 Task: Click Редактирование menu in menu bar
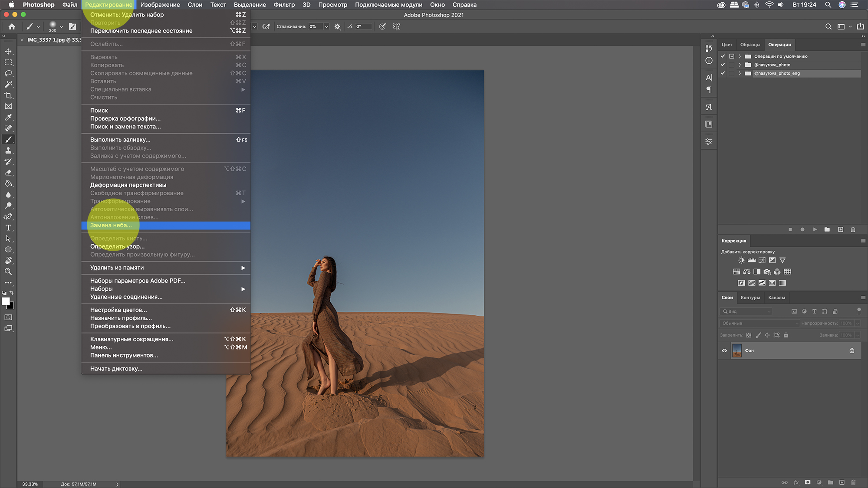point(109,5)
